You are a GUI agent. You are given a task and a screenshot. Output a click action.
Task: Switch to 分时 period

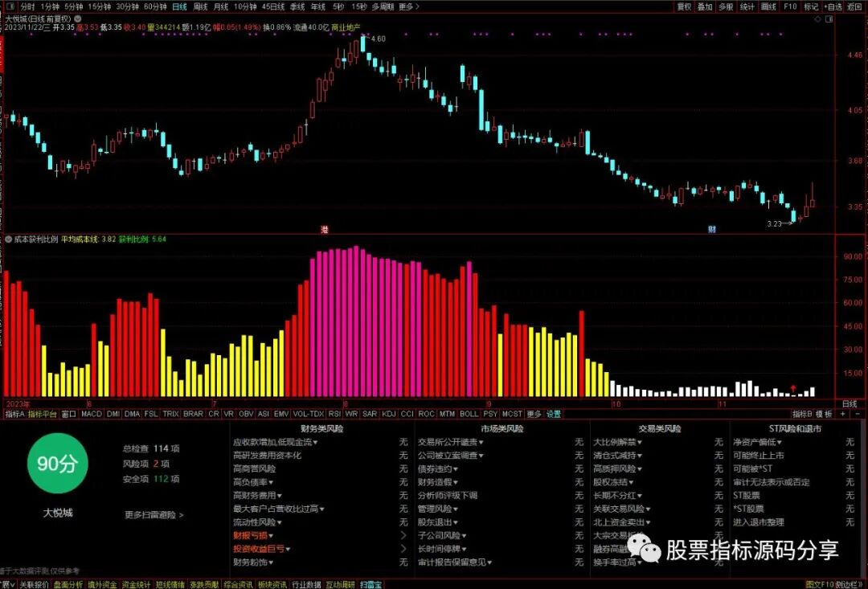point(27,6)
